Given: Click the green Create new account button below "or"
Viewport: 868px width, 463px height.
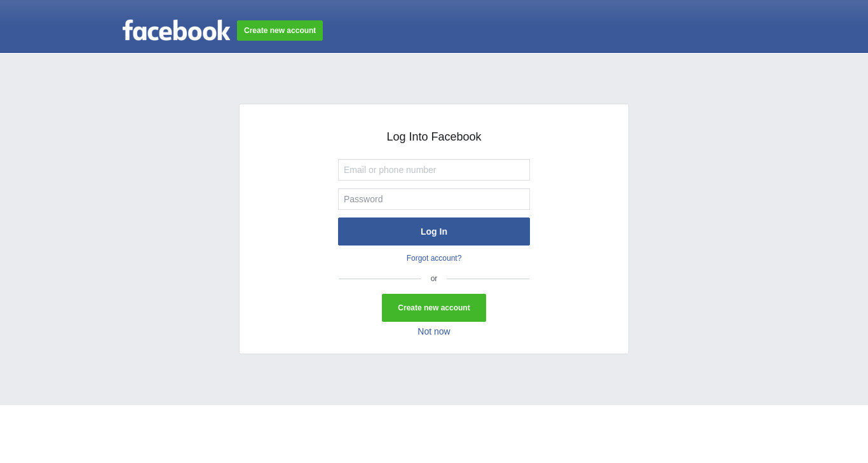Looking at the screenshot, I should pos(434,308).
